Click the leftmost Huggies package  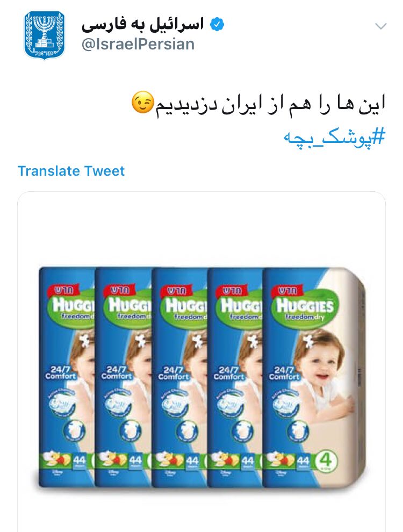[67, 377]
